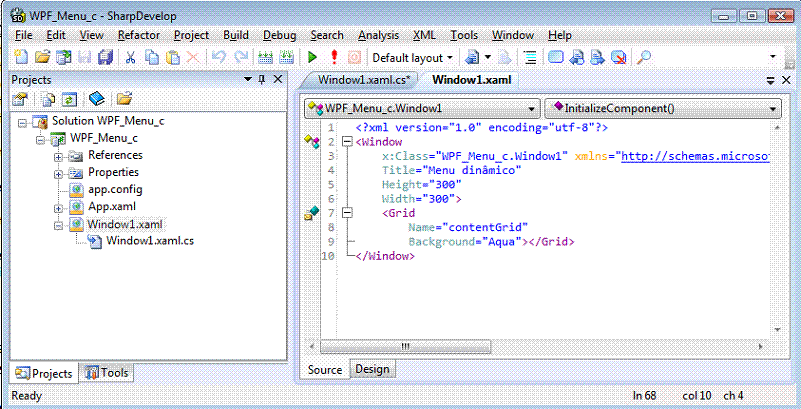Click the Cut scissors icon

(x=130, y=57)
